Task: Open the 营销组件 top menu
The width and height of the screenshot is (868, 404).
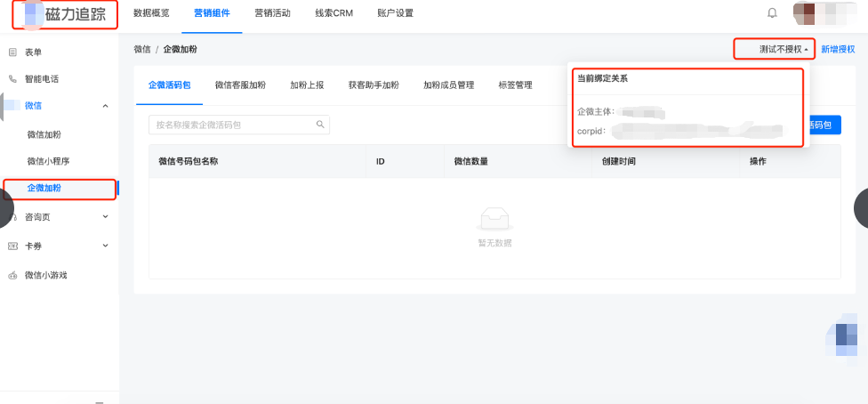Action: [212, 13]
